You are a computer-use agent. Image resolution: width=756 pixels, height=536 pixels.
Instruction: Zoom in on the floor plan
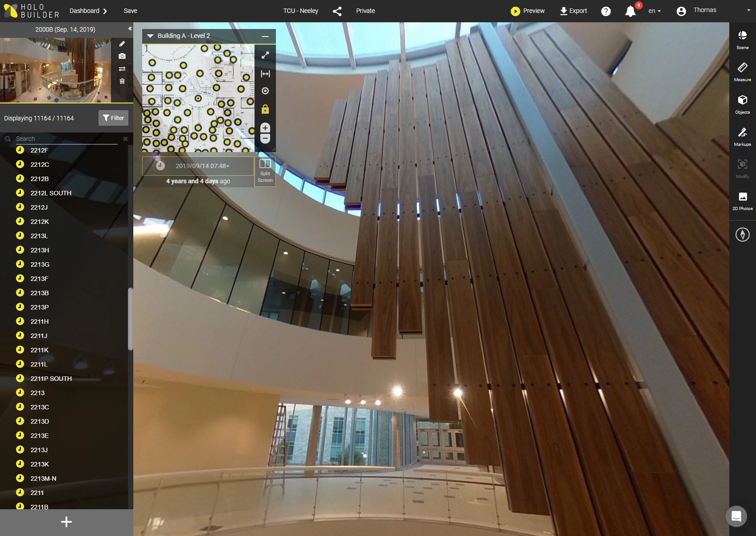[x=265, y=128]
